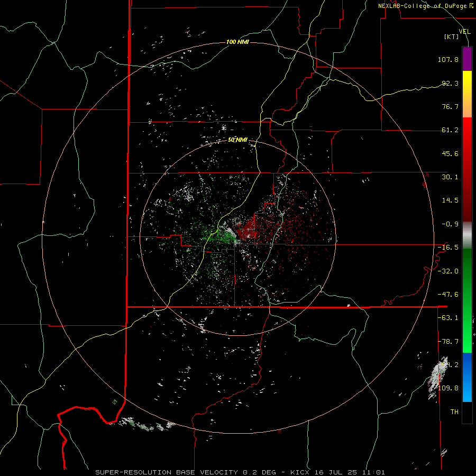The image size is (476, 476).
Task: Pick the green segment of the color bar
Action: click(467, 300)
